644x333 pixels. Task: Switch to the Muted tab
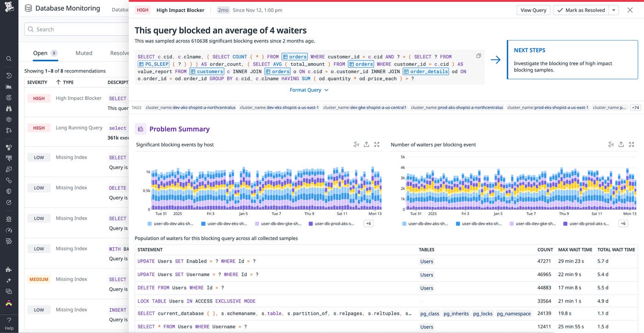[x=84, y=53]
